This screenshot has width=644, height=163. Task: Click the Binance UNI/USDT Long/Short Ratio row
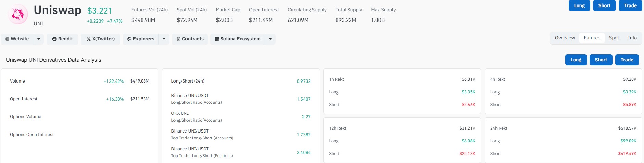[x=241, y=99]
